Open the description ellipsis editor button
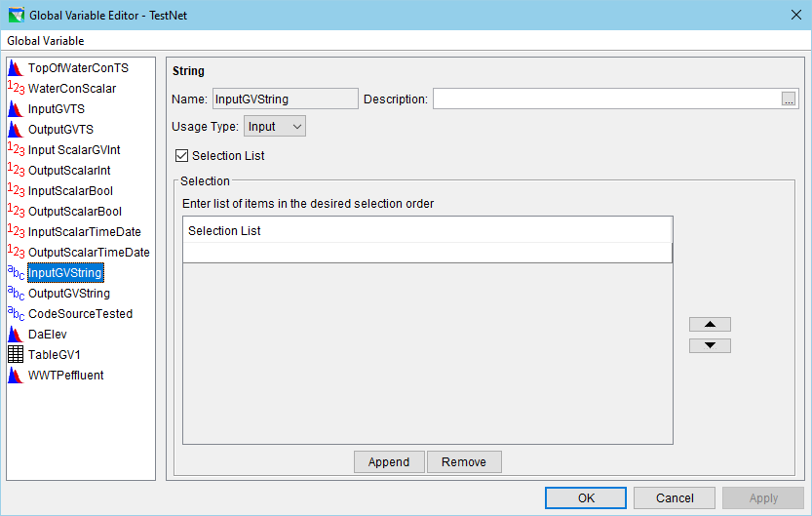This screenshot has width=812, height=516. pos(789,99)
